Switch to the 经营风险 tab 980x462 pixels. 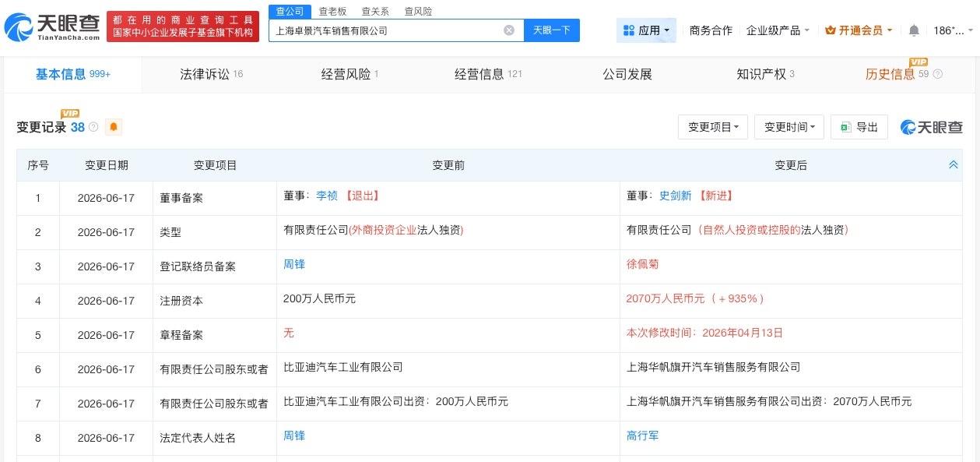point(349,74)
